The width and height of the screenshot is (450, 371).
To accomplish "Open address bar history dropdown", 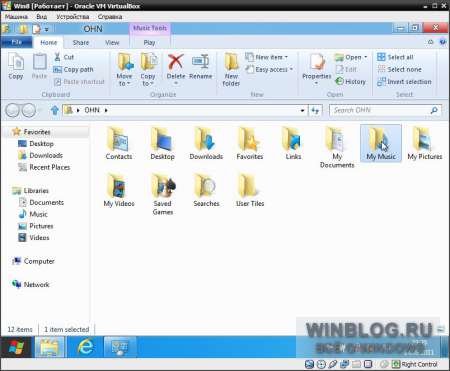I will tap(302, 110).
